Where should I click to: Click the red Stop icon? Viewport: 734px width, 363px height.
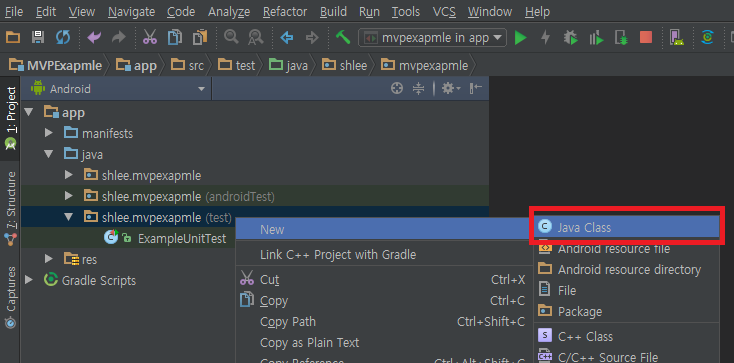(x=646, y=37)
